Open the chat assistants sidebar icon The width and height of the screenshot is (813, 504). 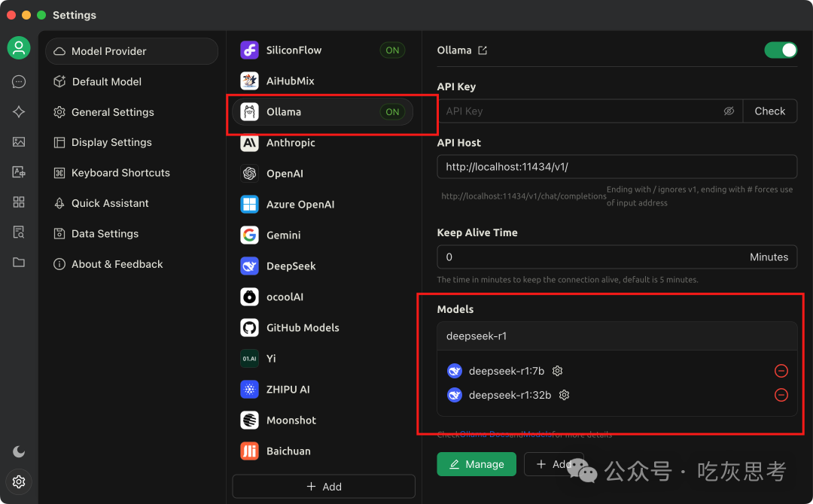point(19,82)
